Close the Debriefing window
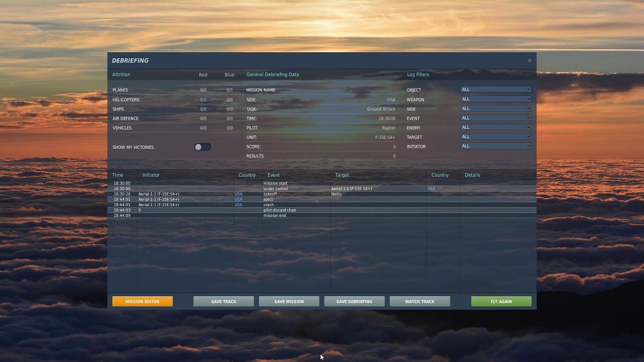644x362 pixels. (x=529, y=61)
